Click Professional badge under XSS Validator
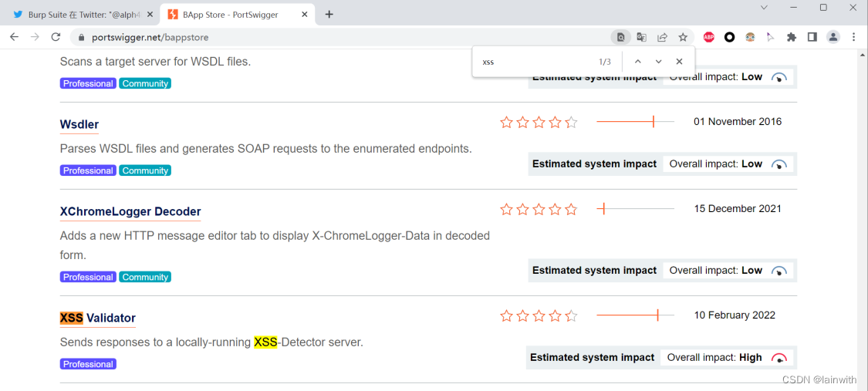Image resolution: width=868 pixels, height=391 pixels. click(88, 365)
